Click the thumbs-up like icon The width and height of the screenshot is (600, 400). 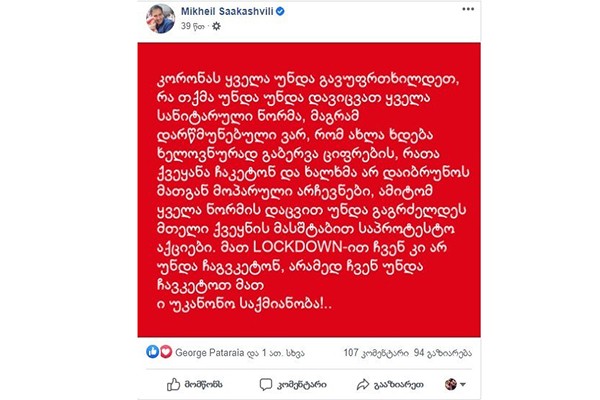(x=173, y=384)
